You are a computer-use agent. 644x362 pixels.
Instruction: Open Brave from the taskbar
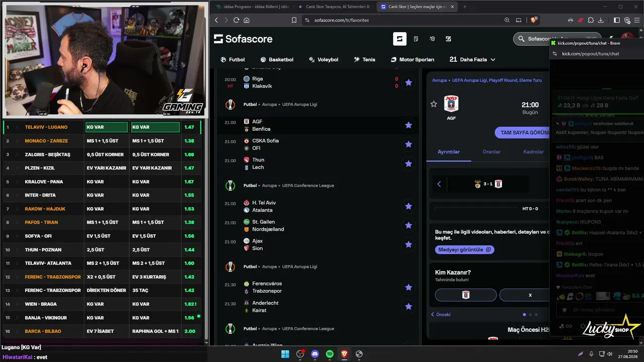tap(344, 354)
